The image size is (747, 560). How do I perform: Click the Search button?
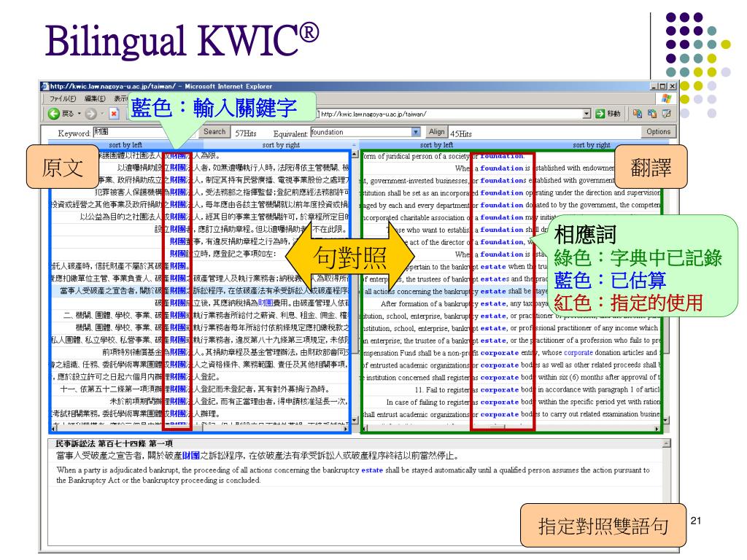(214, 132)
